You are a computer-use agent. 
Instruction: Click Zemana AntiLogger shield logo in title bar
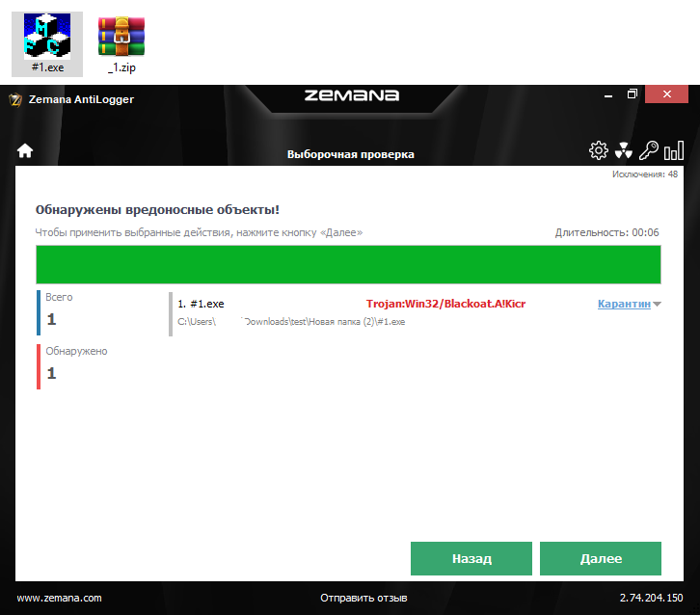15,99
